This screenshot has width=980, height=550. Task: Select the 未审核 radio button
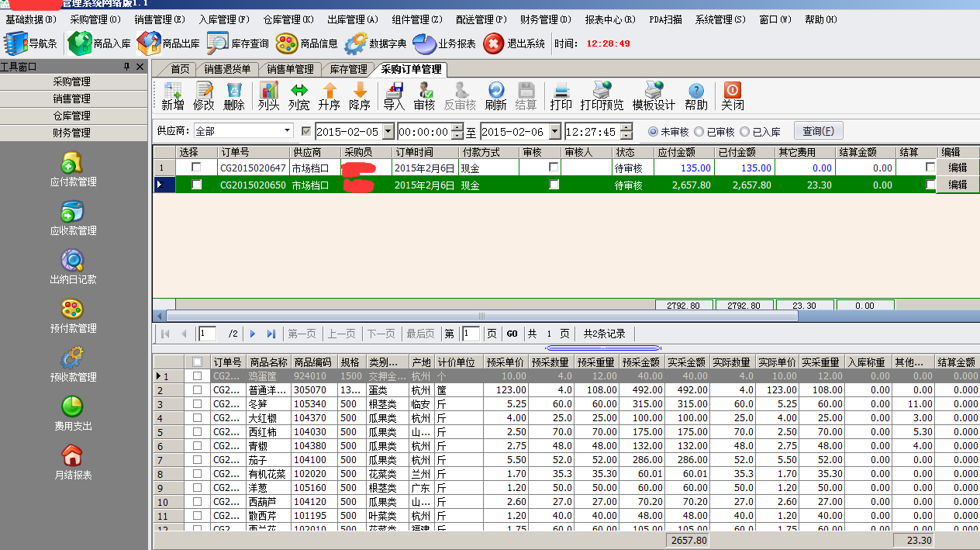(653, 132)
